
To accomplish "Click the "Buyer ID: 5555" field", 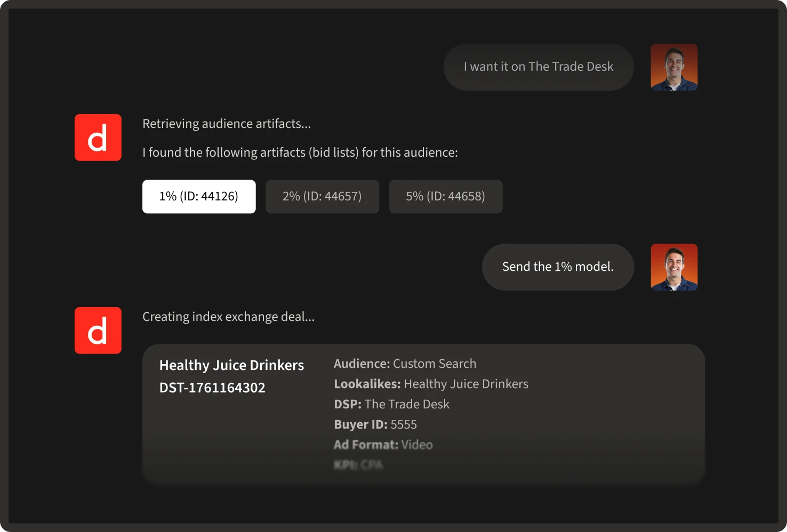I will click(x=375, y=424).
